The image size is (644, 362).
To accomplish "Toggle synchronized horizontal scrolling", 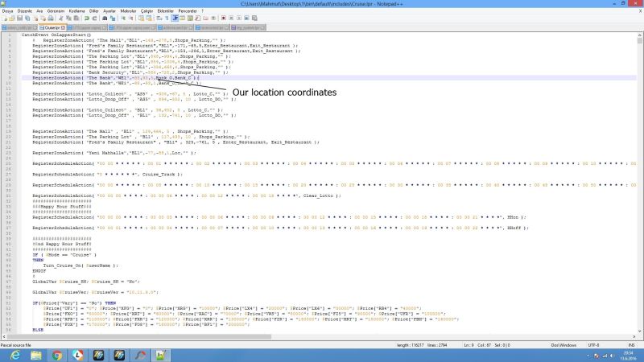I will [x=149, y=18].
